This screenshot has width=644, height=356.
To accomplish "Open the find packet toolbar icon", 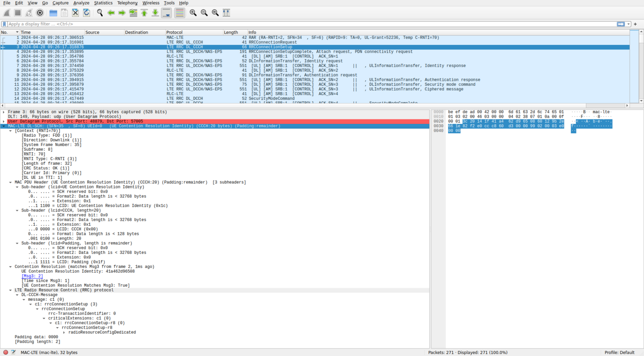I will tap(99, 13).
